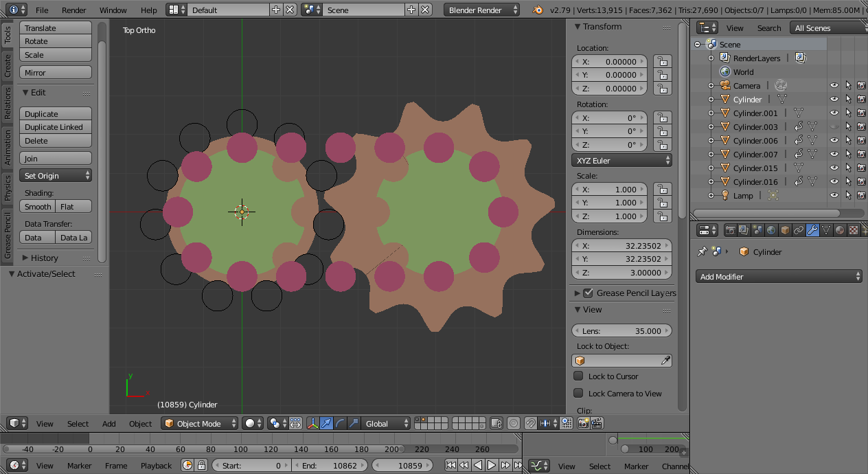Expand the Cylinder.007 outliner item
The image size is (868, 474).
tap(711, 154)
